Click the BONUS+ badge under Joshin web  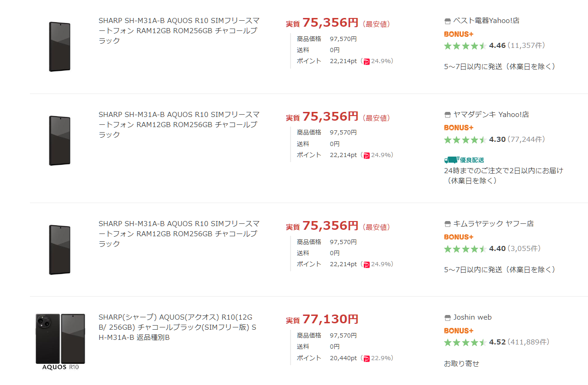(x=459, y=331)
